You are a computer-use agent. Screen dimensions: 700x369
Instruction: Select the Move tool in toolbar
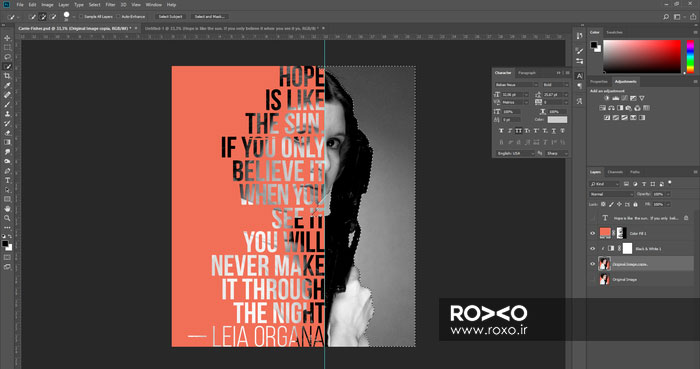[7, 38]
